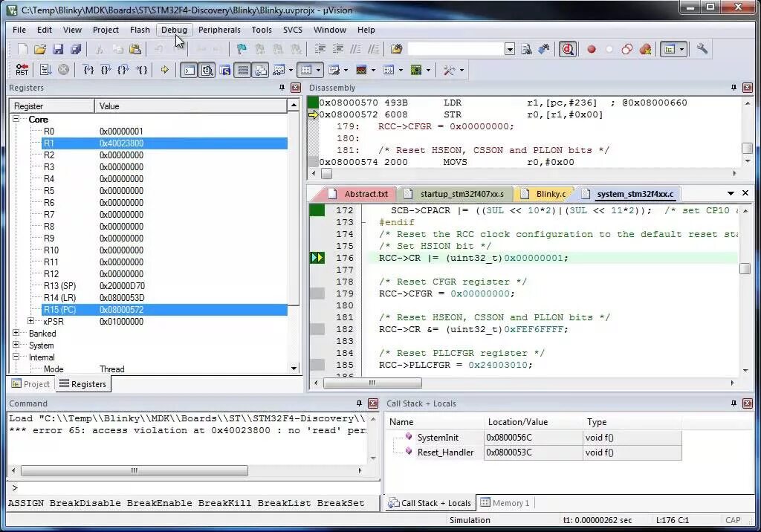The image size is (761, 532).
Task: Close the Registers panel
Action: coord(296,88)
